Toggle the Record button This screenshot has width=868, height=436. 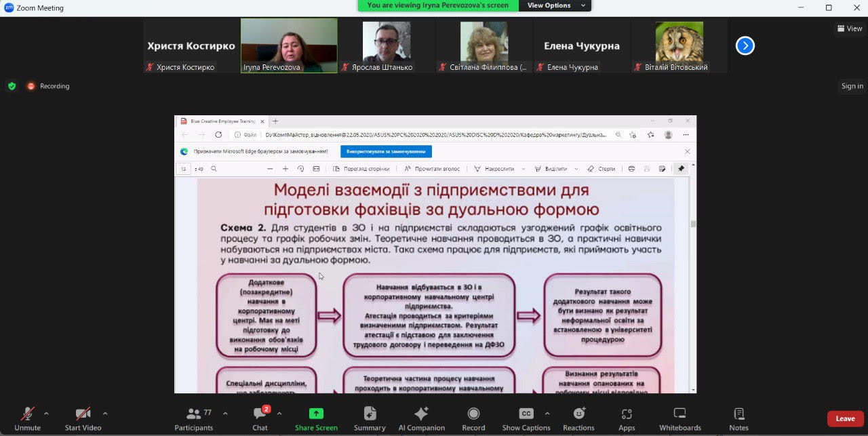point(473,418)
